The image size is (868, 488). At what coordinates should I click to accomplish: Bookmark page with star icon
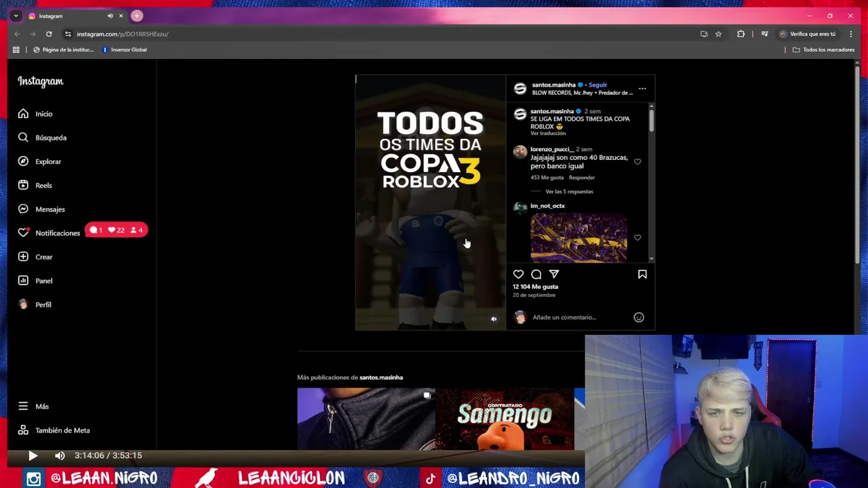click(x=718, y=34)
